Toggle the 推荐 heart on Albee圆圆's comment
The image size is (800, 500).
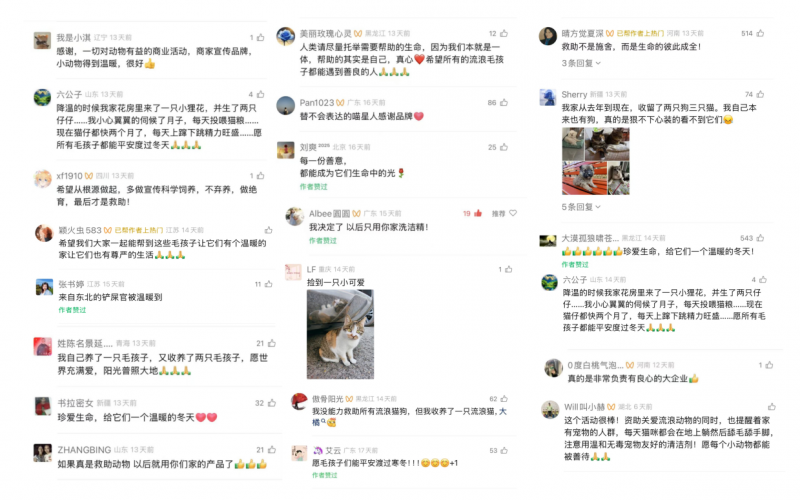pos(513,213)
